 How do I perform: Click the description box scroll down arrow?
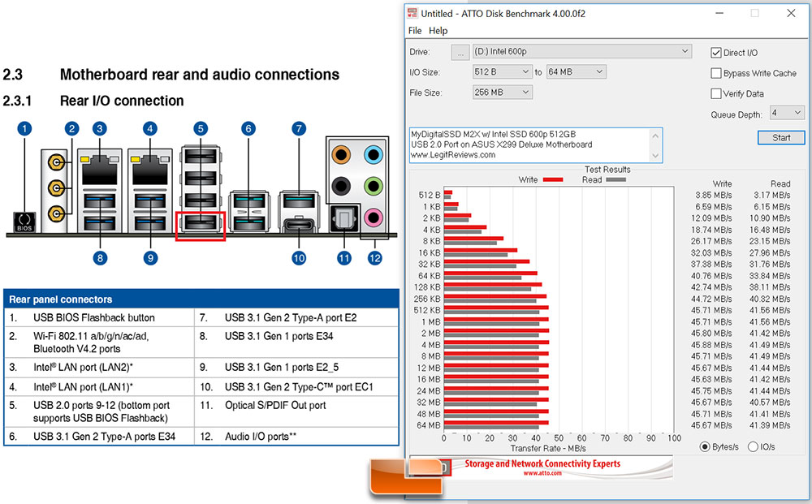pos(655,156)
